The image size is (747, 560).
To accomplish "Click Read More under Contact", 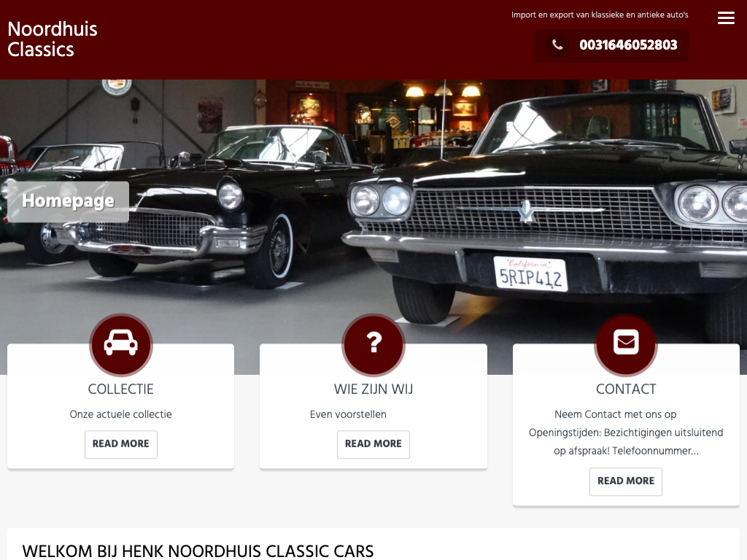I will [x=625, y=481].
